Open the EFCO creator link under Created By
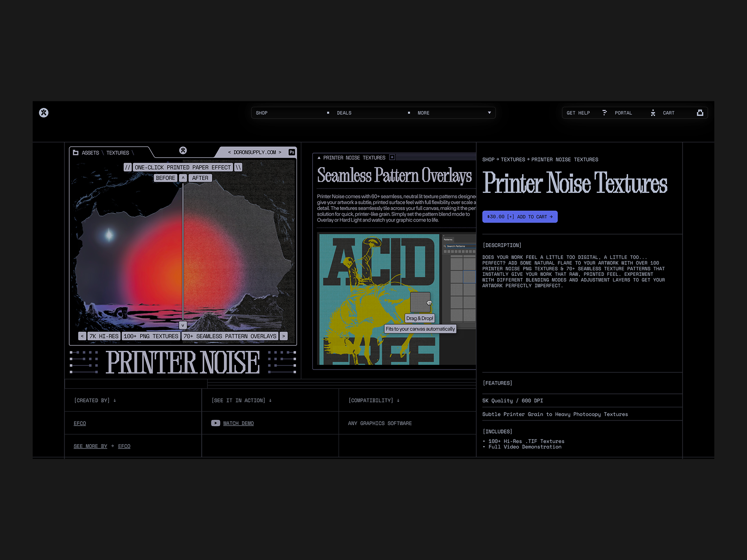 tap(80, 423)
